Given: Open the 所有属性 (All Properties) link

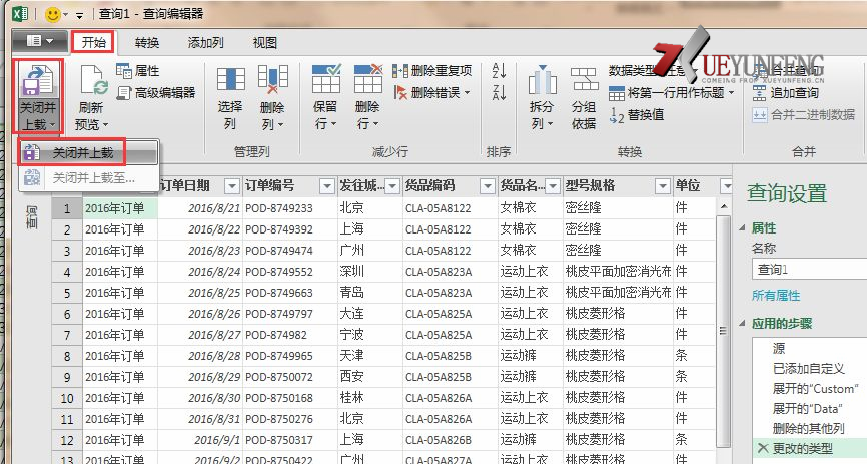Looking at the screenshot, I should coord(782,295).
